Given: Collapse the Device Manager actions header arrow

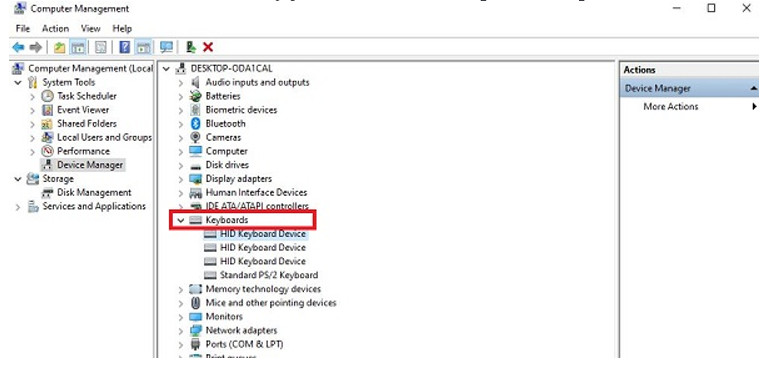Looking at the screenshot, I should point(754,88).
